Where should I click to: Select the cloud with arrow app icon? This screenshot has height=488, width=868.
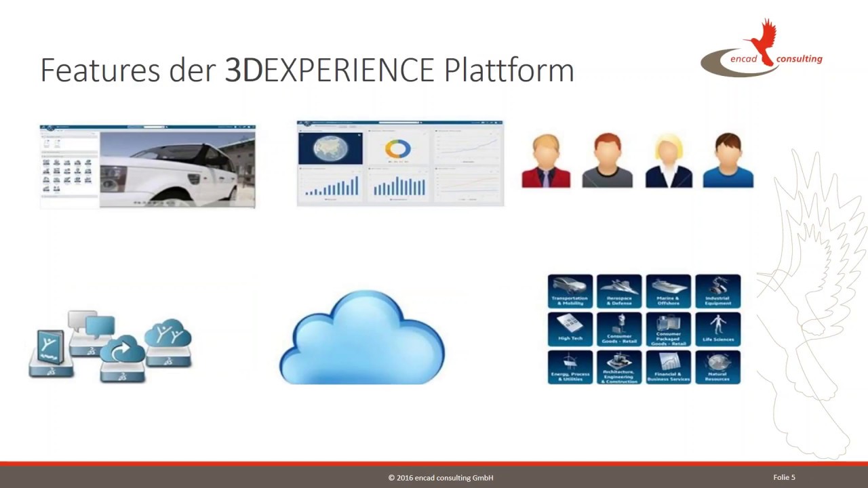coord(123,359)
